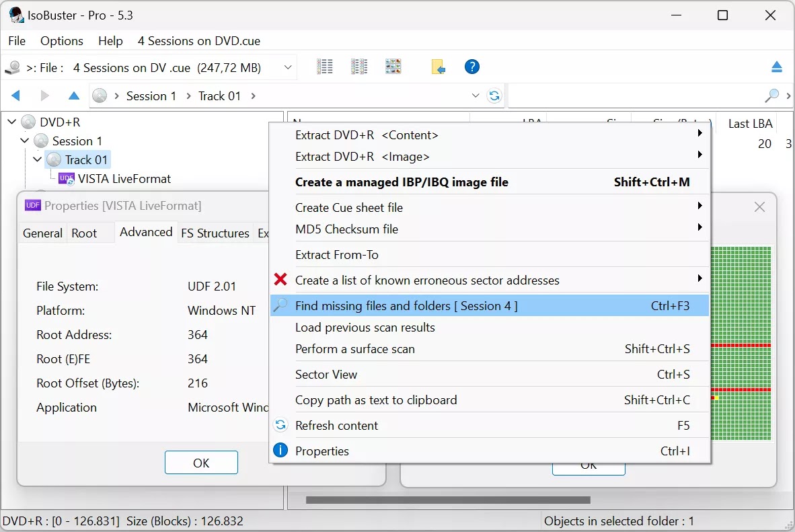
Task: Click the disc icon at the left of the file bar
Action: [x=12, y=67]
